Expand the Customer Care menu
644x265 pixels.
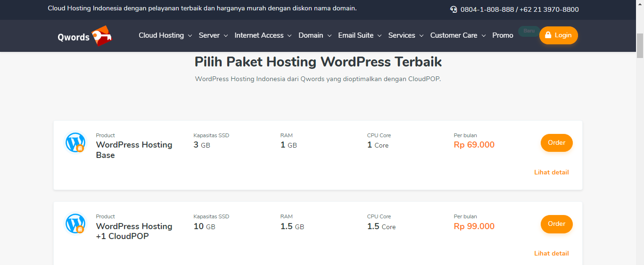(457, 35)
